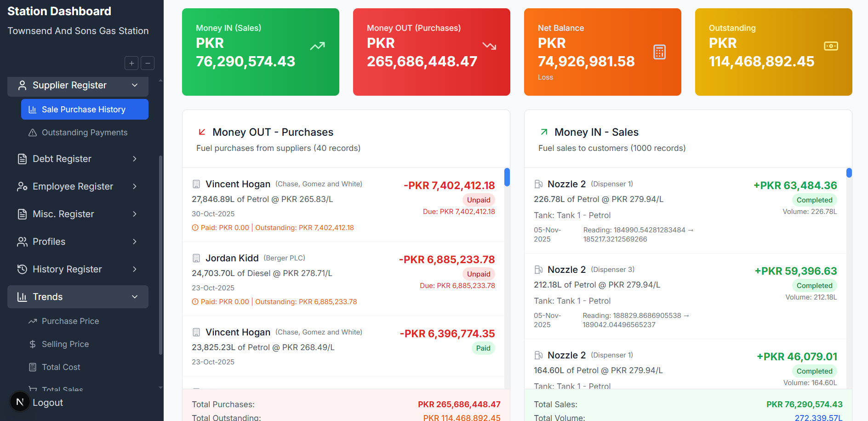Click the person icon next to Supplier Register
Viewport: 868px width, 421px height.
[x=22, y=85]
